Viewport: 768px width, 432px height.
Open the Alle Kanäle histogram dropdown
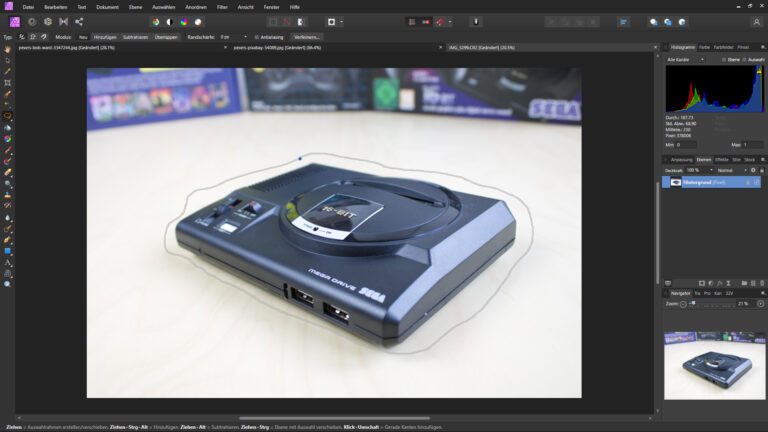click(685, 59)
